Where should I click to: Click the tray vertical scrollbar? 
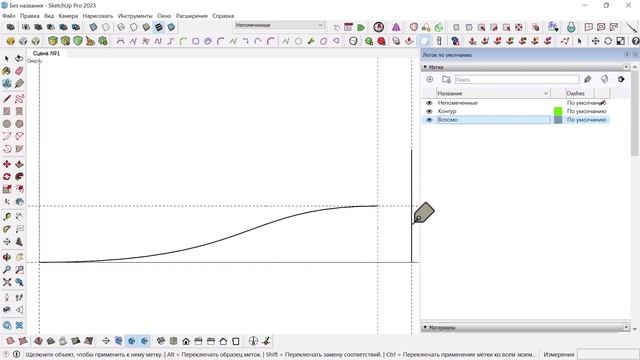pyautogui.click(x=635, y=113)
